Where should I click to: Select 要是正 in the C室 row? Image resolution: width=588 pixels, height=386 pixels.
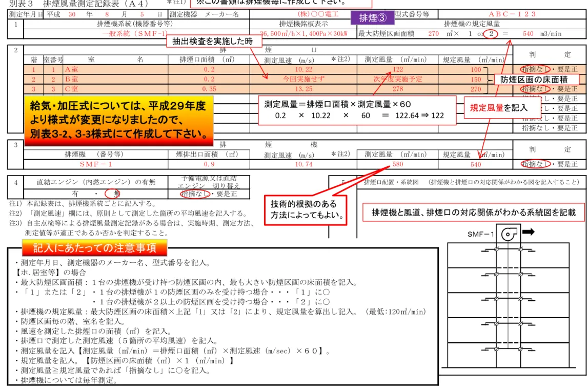567,89
